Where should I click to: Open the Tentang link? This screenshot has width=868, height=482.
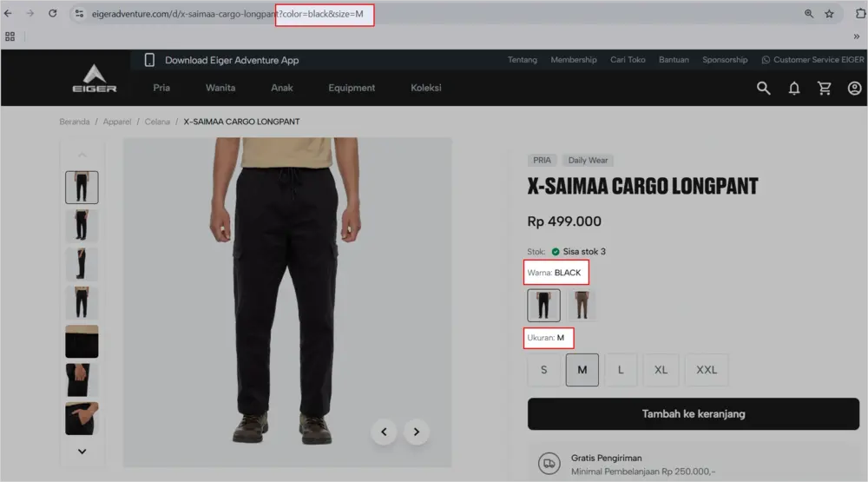point(523,60)
